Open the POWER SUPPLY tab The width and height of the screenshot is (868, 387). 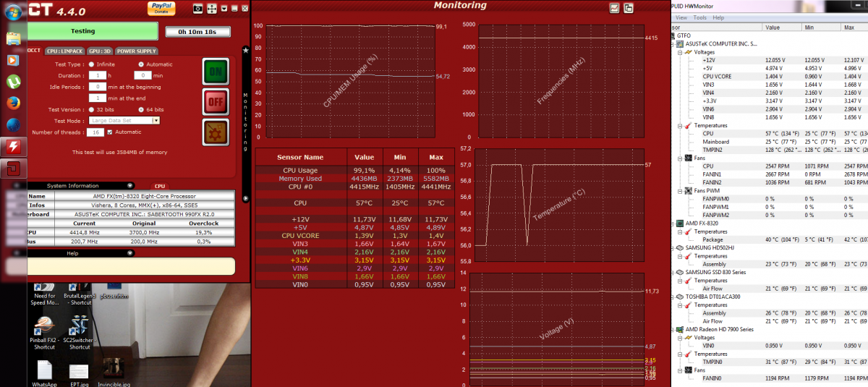(x=137, y=51)
